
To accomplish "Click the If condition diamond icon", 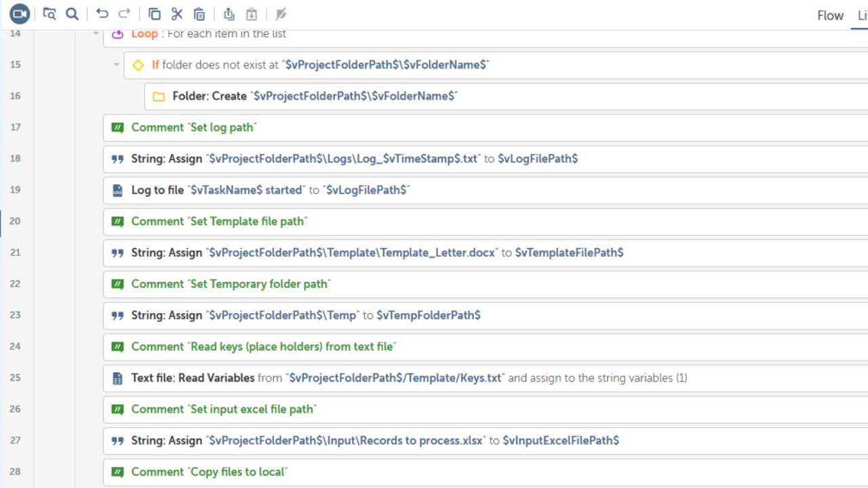I will click(x=138, y=65).
